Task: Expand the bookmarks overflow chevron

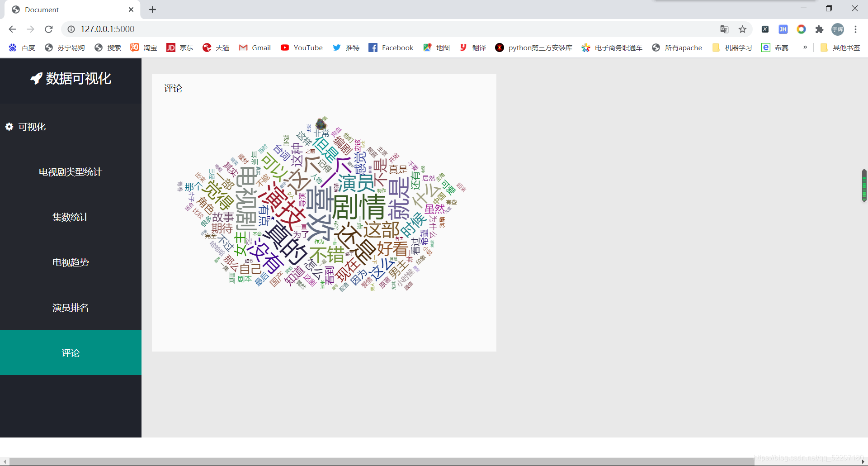Action: (805, 48)
